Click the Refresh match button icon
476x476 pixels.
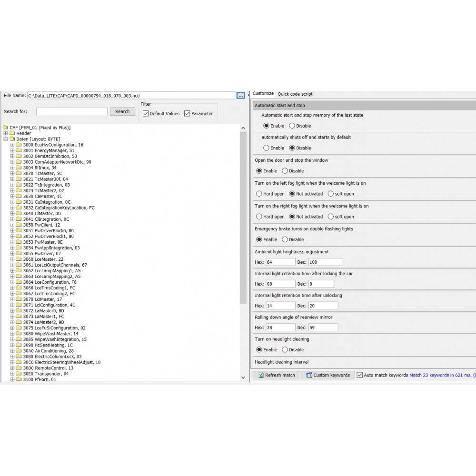click(x=261, y=375)
